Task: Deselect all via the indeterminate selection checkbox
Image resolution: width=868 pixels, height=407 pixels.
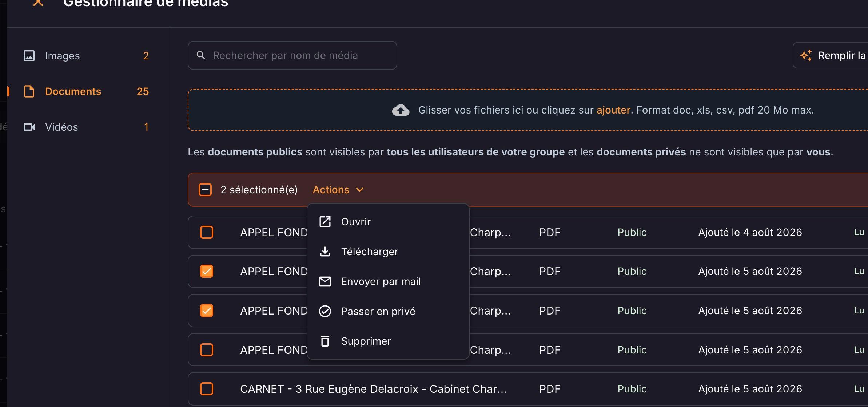Action: tap(205, 190)
